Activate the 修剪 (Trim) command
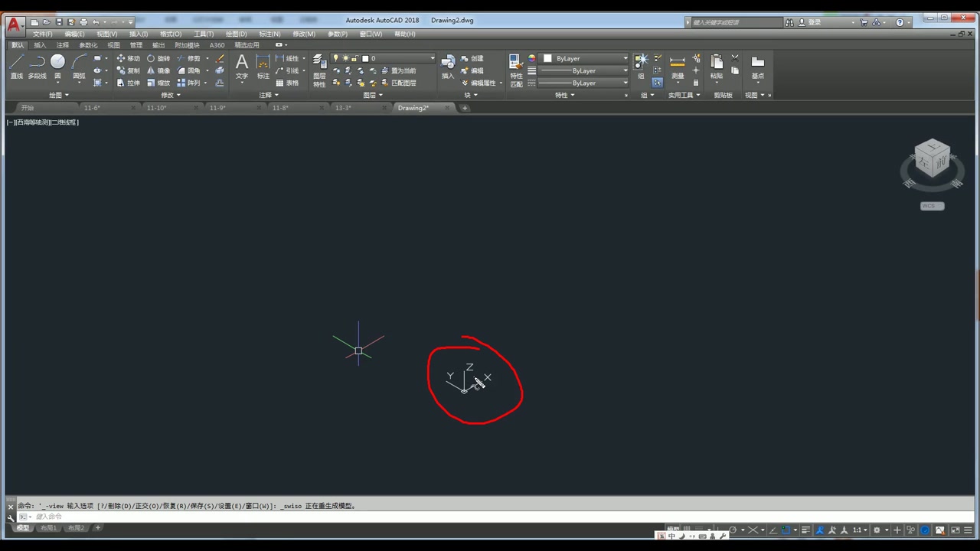The image size is (980, 551). click(188, 58)
